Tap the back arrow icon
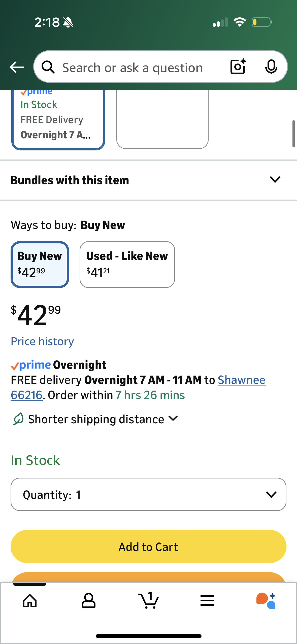The height and width of the screenshot is (644, 297). click(17, 67)
